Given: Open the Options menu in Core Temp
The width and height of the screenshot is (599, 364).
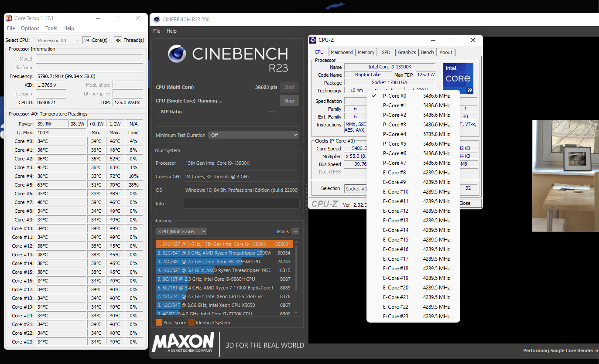Looking at the screenshot, I should tap(30, 28).
